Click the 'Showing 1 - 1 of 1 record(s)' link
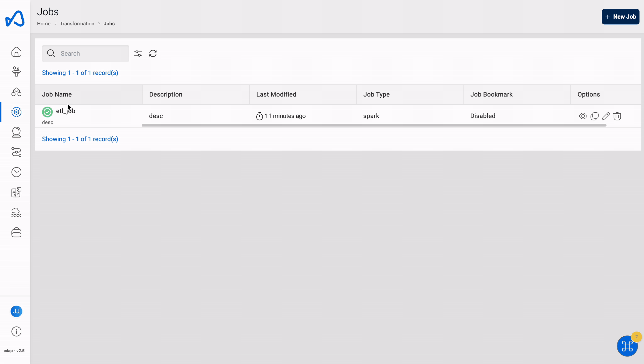Viewport: 644px width, 364px height. point(79,72)
